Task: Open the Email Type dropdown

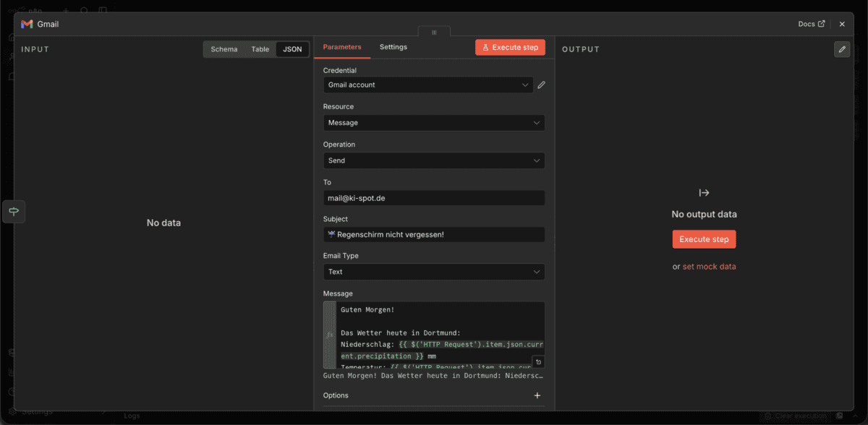Action: pos(433,272)
